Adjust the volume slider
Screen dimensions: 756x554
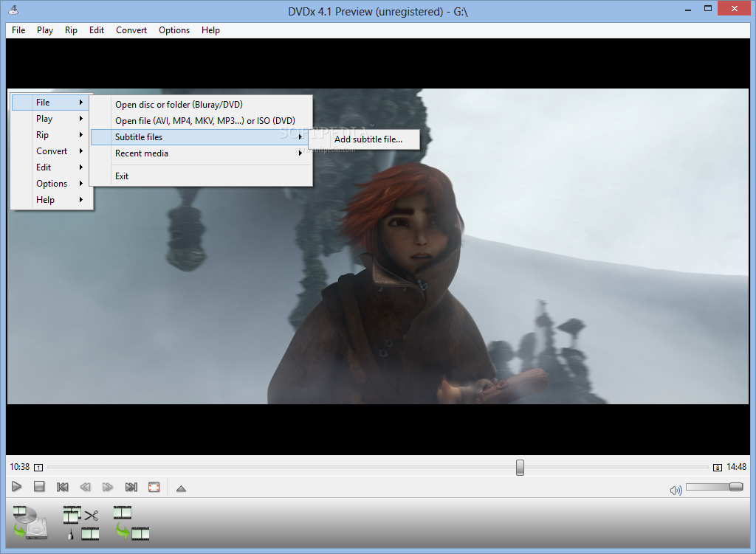coord(715,487)
